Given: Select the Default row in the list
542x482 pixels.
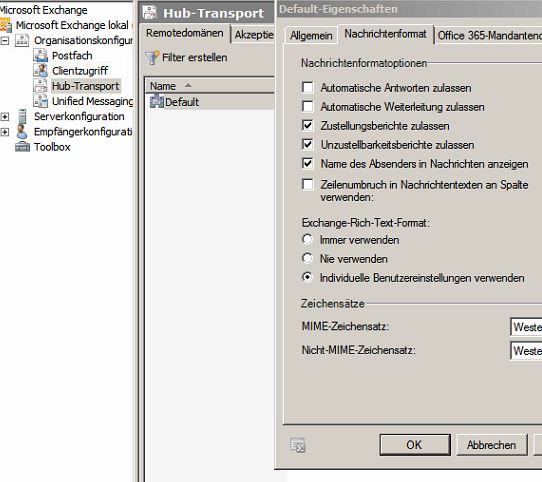Looking at the screenshot, I should (x=209, y=102).
